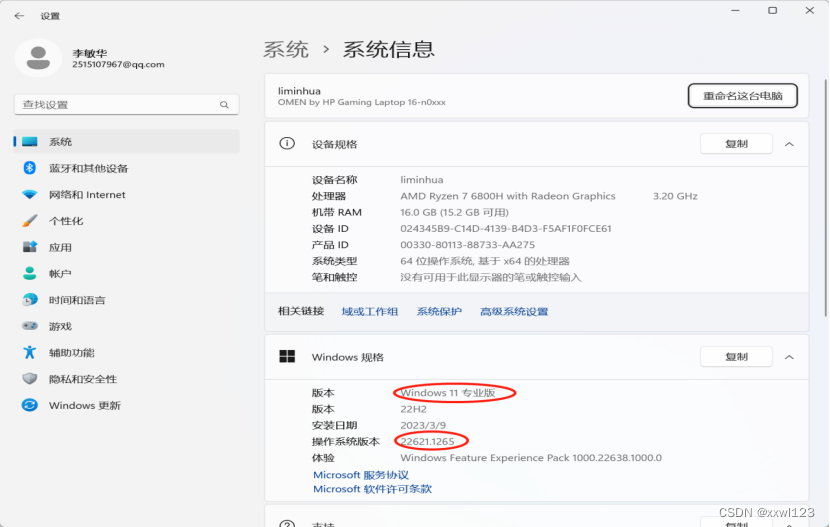Click the 应用 apps icon

[30, 247]
